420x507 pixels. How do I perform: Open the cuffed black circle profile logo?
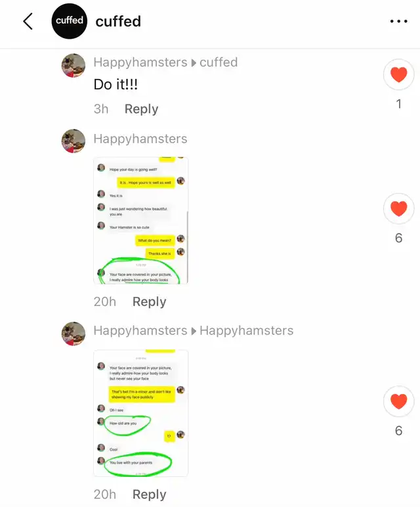[x=69, y=21]
